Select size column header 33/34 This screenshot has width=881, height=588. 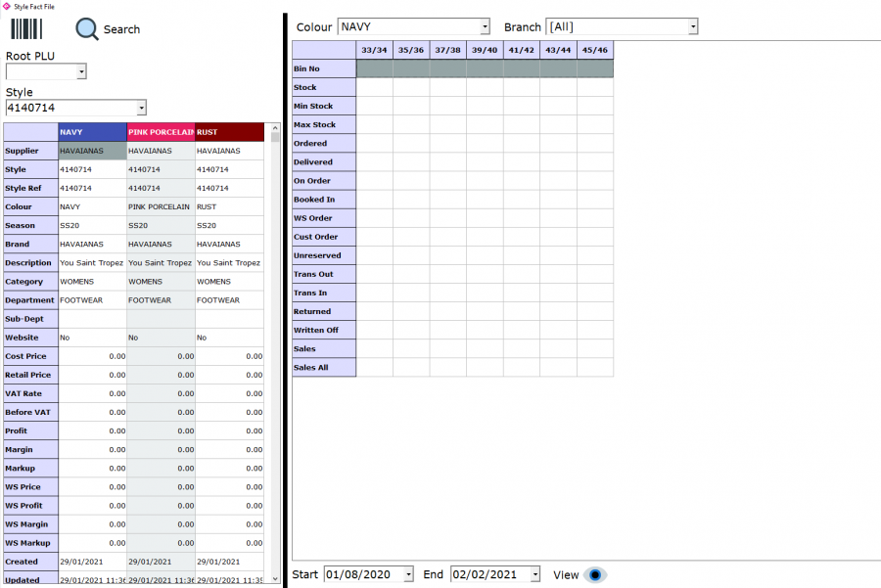[374, 50]
